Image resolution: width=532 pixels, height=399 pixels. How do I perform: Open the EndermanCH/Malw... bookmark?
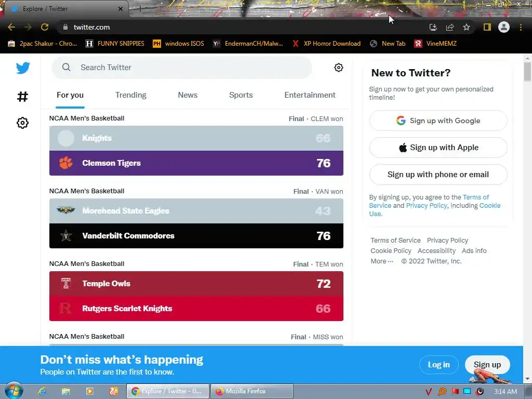click(x=248, y=44)
